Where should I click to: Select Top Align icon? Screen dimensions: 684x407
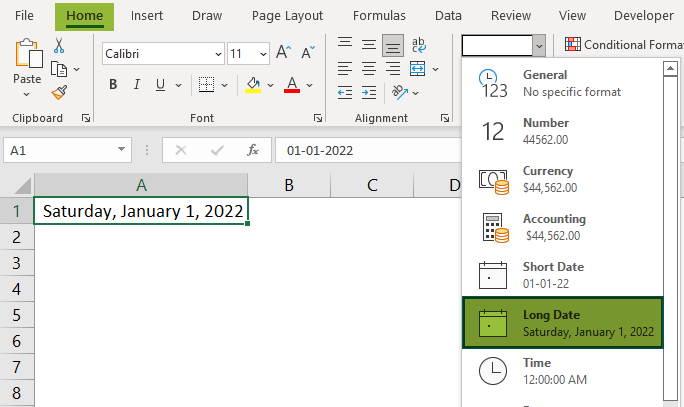pyautogui.click(x=345, y=43)
